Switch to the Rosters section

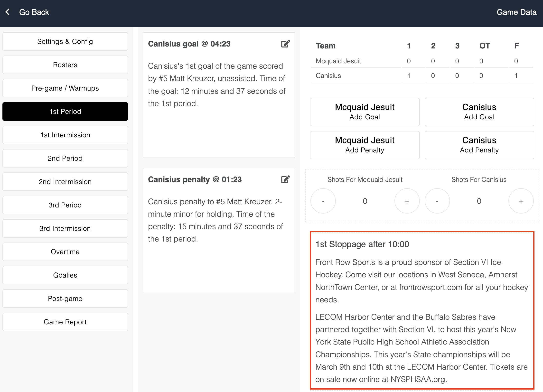click(x=65, y=65)
